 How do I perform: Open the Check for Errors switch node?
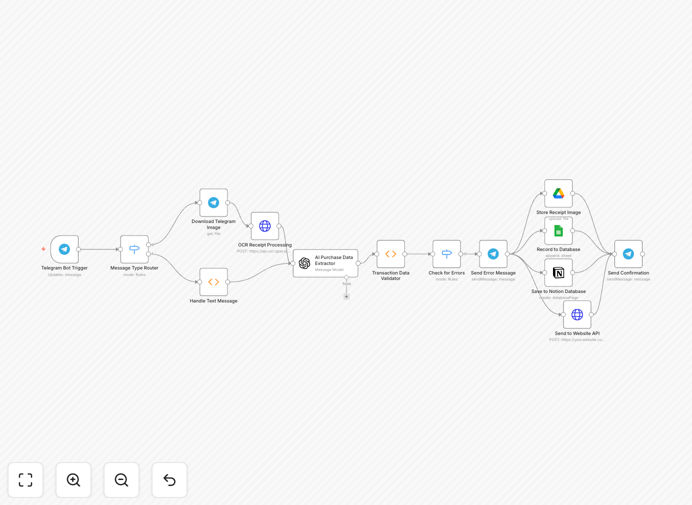coord(447,254)
